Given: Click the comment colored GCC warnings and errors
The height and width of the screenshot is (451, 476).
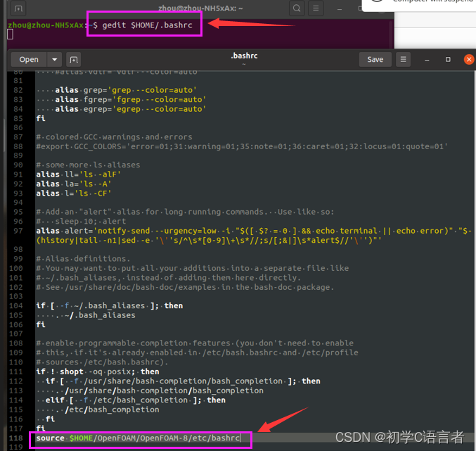Looking at the screenshot, I should 114,137.
